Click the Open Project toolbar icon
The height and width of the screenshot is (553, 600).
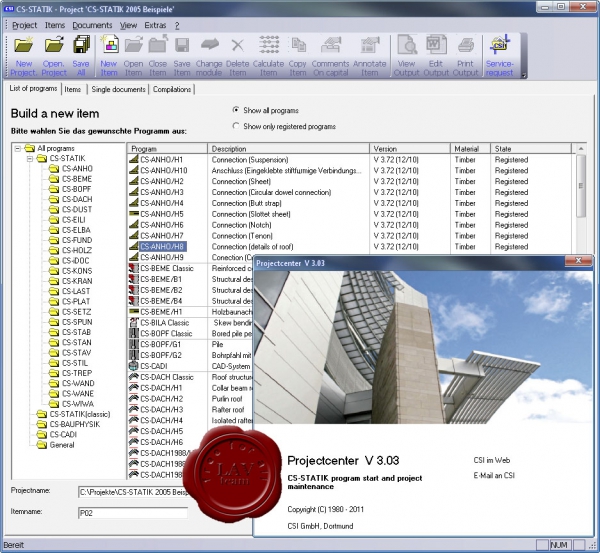click(x=54, y=45)
